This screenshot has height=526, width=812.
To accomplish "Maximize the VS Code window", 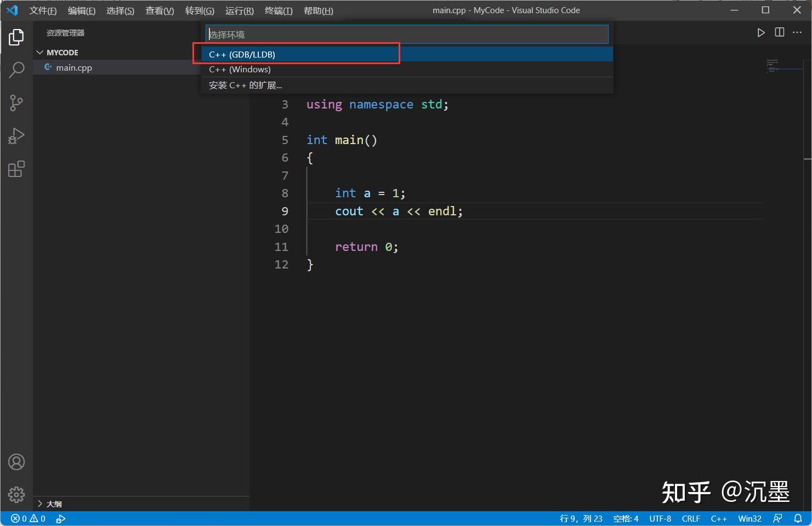I will pos(765,10).
